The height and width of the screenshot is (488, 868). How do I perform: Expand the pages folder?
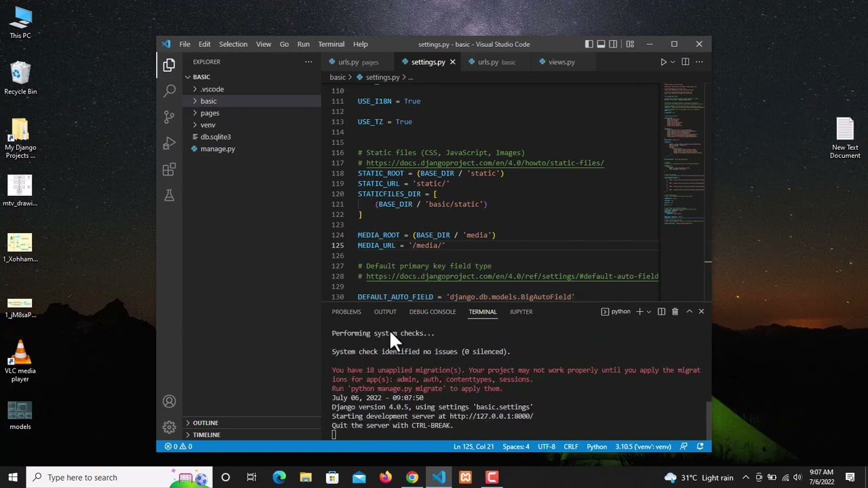click(252, 113)
